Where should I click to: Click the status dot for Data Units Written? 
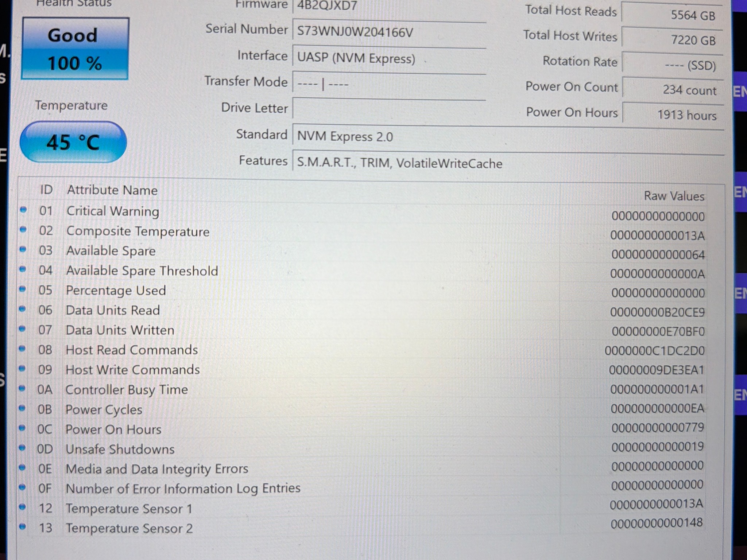22,328
